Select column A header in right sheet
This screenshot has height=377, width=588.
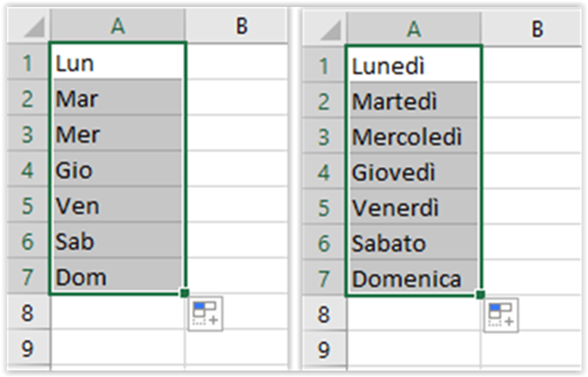point(413,29)
